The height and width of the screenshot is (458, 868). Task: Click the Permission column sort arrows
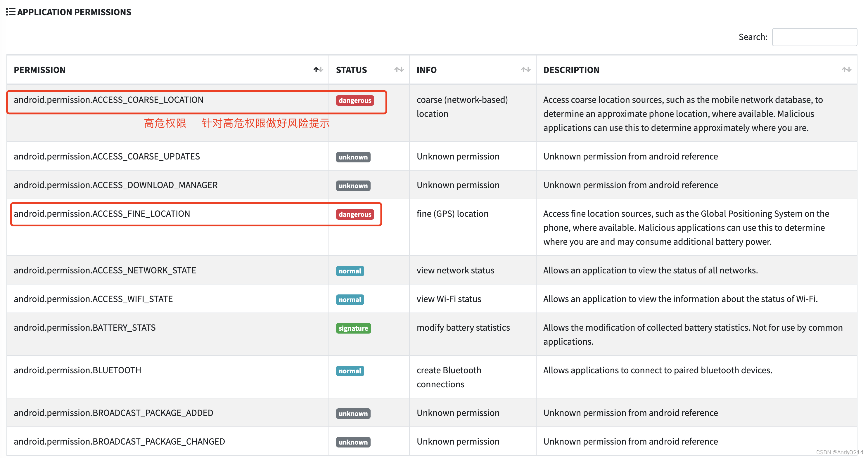[x=318, y=70]
